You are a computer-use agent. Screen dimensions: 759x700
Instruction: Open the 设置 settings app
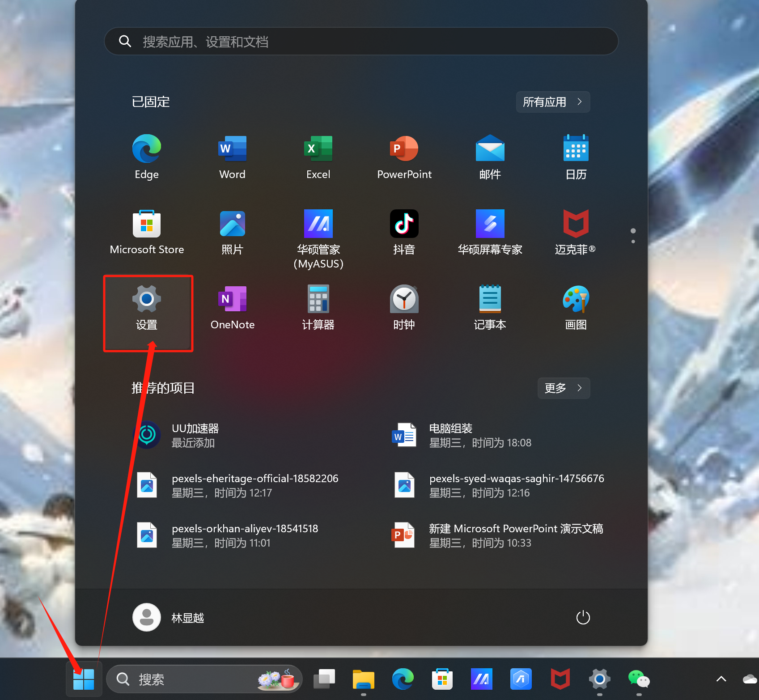[147, 307]
